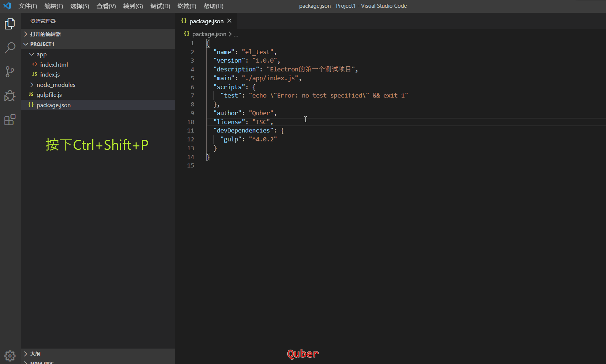Click the "^4.0.2" version value
606x364 pixels.
(x=263, y=139)
